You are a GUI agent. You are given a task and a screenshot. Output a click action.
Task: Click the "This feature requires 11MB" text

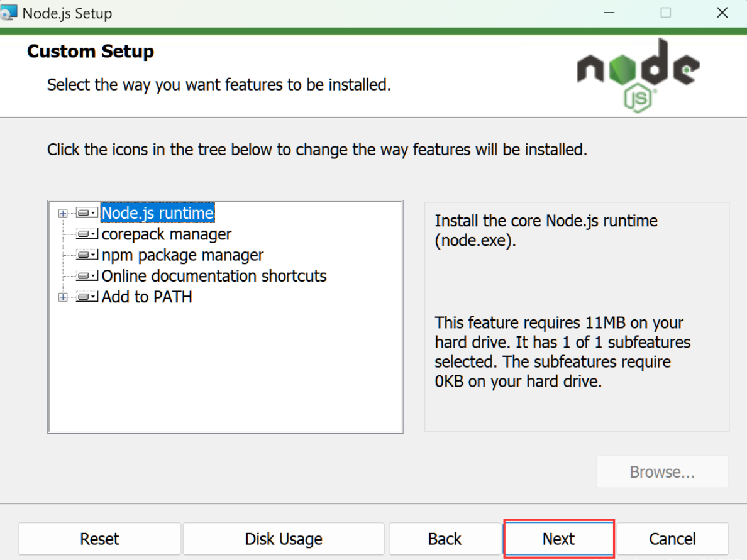pyautogui.click(x=562, y=352)
